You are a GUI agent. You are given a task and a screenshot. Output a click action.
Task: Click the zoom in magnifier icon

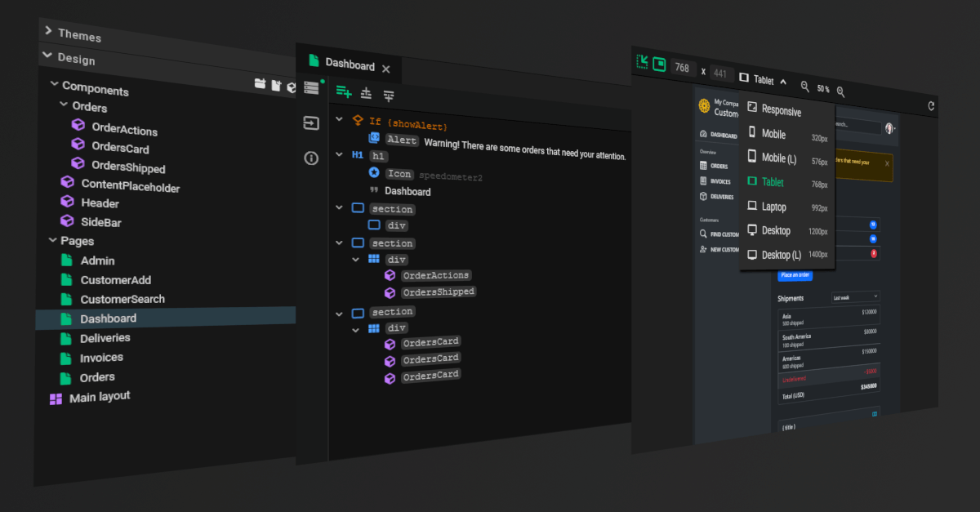tap(840, 92)
